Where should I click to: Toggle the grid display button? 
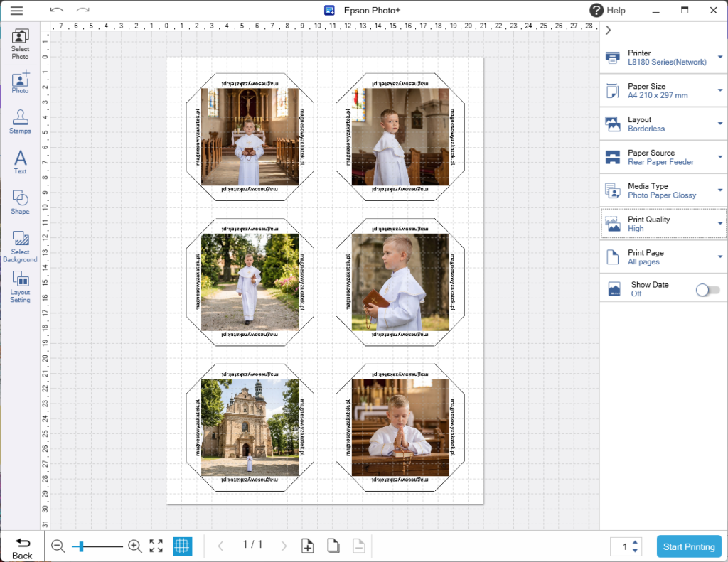(x=182, y=546)
